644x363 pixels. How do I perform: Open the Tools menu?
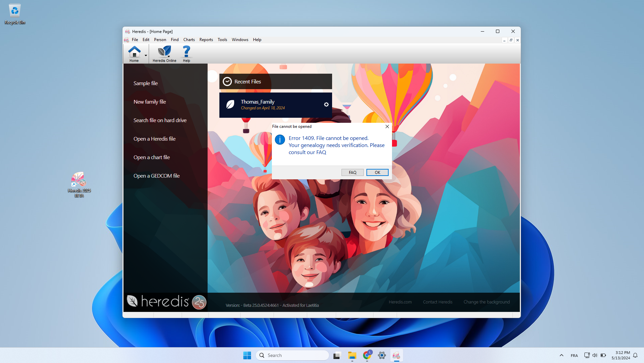coord(222,40)
